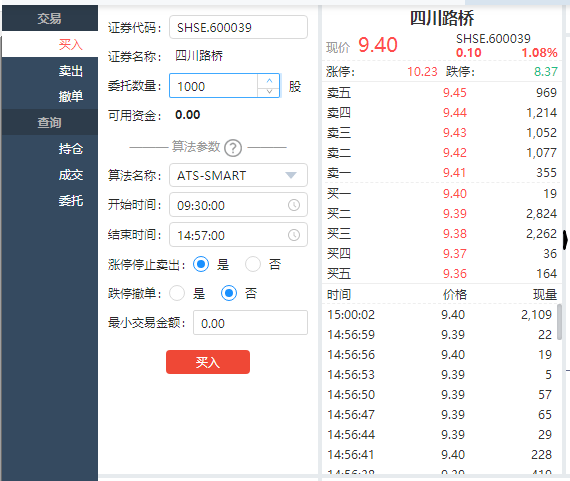The height and width of the screenshot is (481, 570).
Task: Open the 持仓 (positions) query item
Action: pos(50,148)
